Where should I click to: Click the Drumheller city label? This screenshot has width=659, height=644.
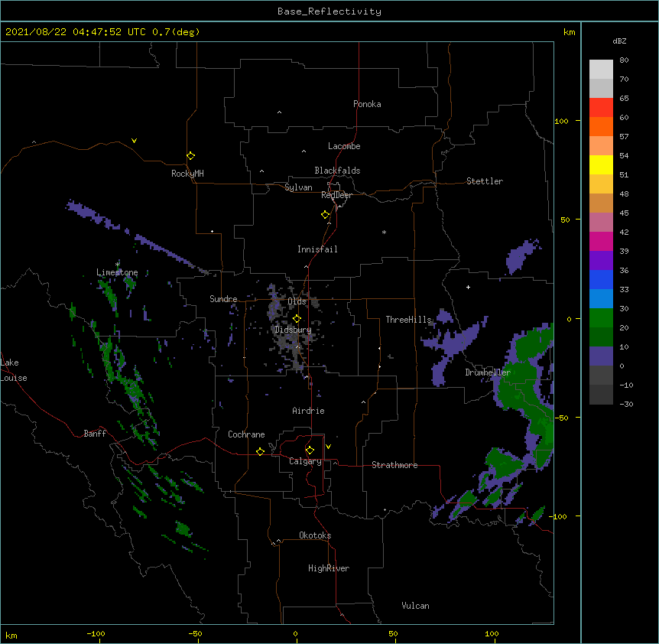click(x=488, y=372)
